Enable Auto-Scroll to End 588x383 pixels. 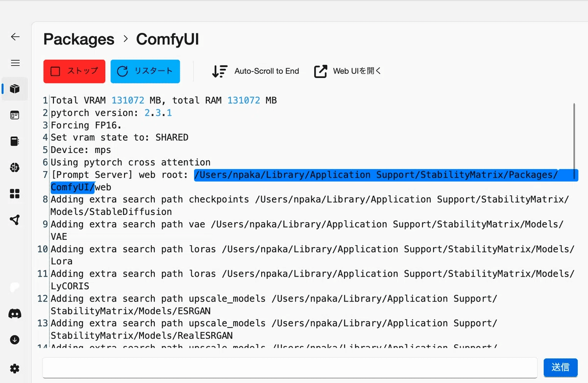click(255, 71)
